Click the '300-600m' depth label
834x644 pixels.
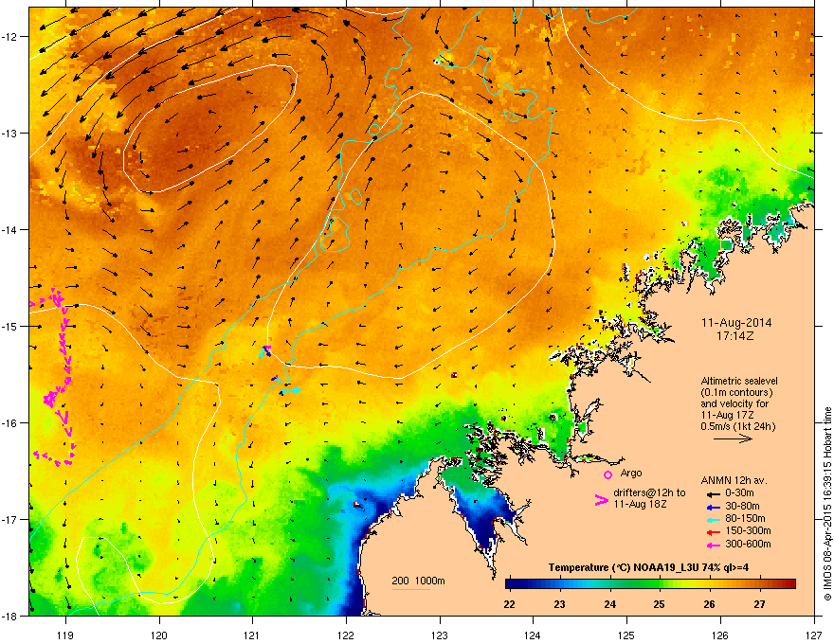click(748, 544)
